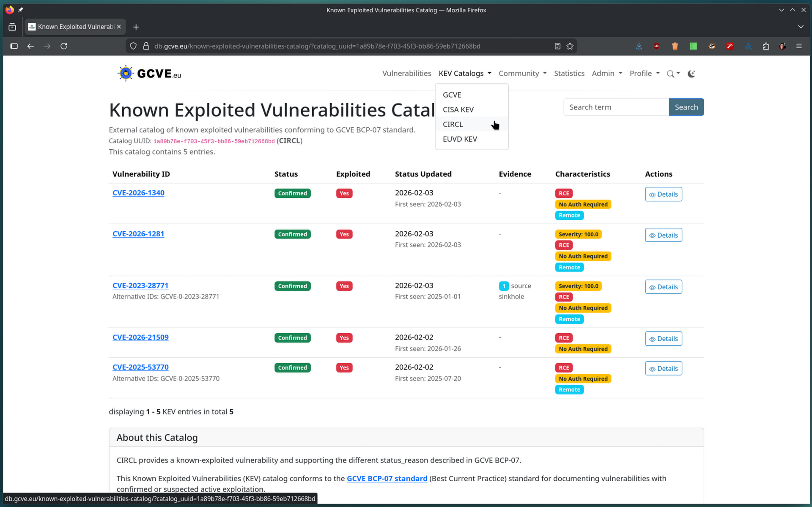
Task: Toggle the Firefox sidebar button
Action: point(14,46)
